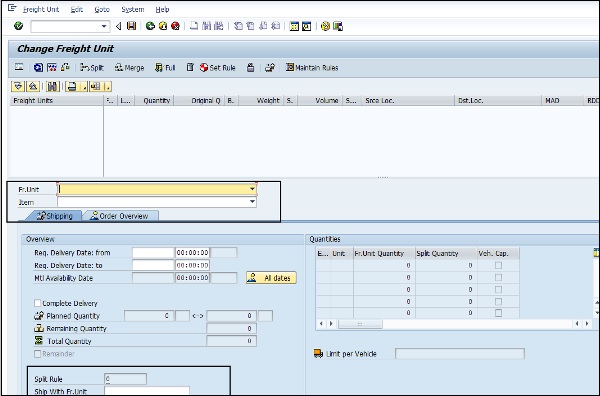Click the Full button in the toolbar
Image resolution: width=600 pixels, height=396 pixels.
(x=165, y=68)
